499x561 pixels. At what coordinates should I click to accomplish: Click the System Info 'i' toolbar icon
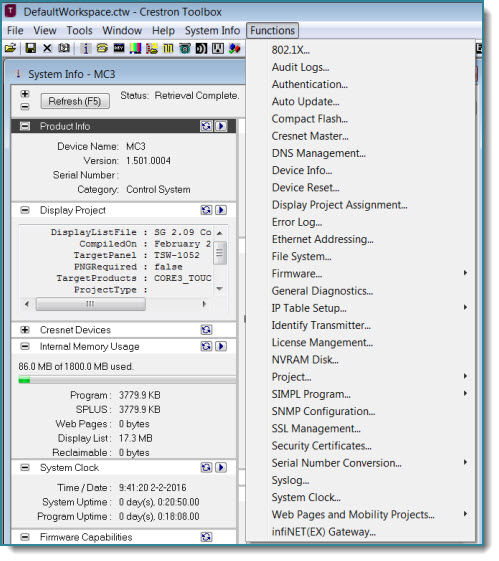coord(85,48)
